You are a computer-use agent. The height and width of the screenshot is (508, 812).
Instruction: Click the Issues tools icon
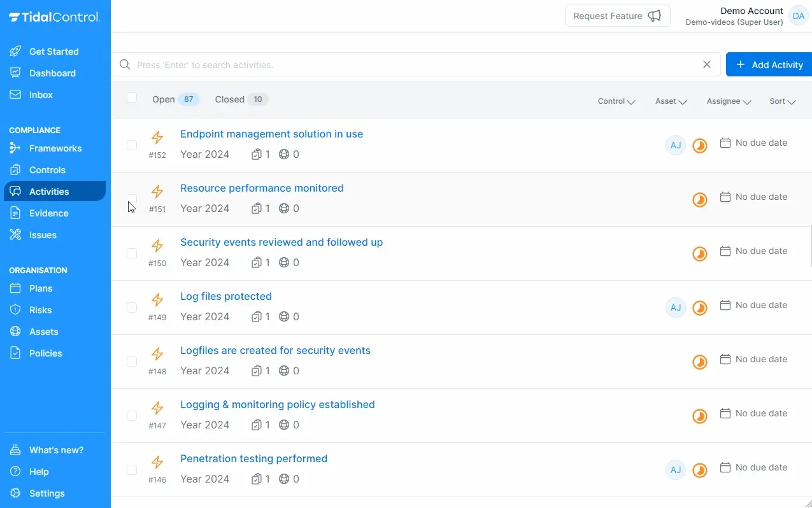15,235
